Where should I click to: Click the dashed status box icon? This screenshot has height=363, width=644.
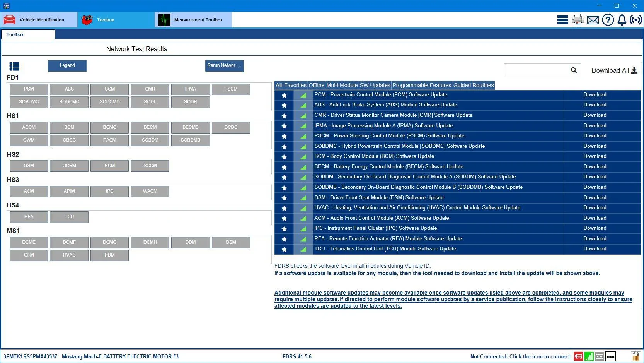(610, 356)
